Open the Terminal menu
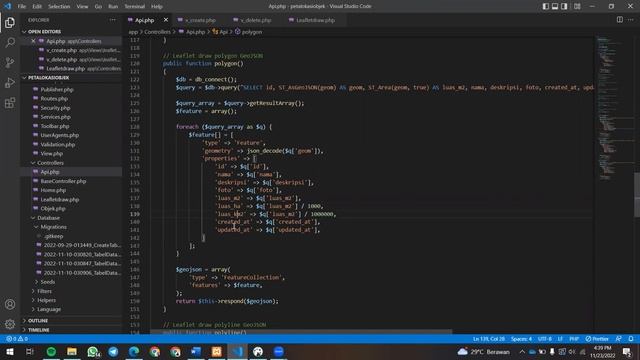This screenshot has width=640, height=360. point(134,7)
